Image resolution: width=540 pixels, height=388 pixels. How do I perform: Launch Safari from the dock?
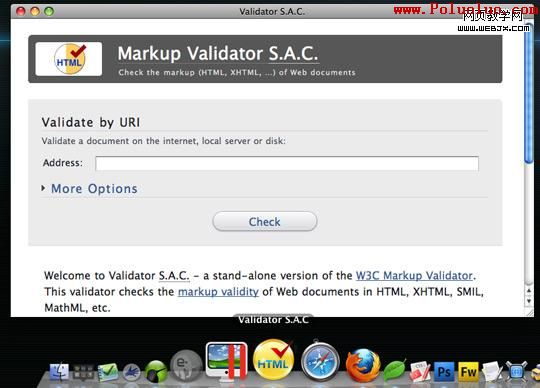(x=320, y=361)
